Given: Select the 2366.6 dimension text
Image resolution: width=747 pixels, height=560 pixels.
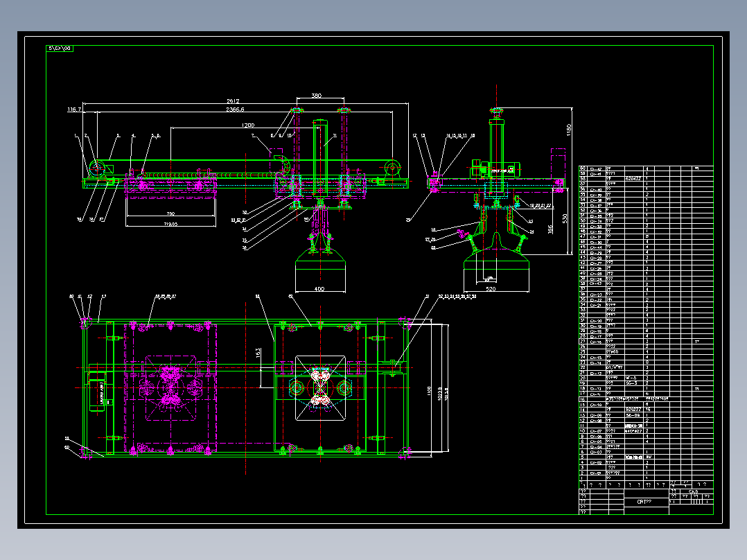Looking at the screenshot, I should point(235,109).
